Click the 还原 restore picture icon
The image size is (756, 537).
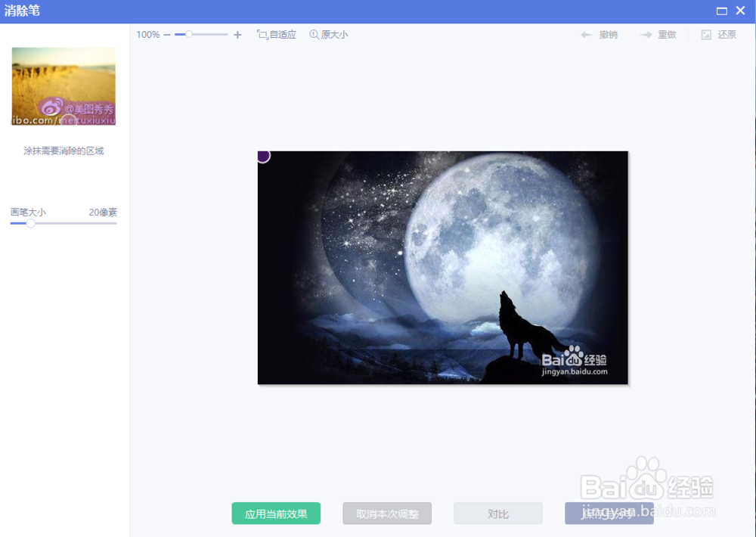tap(706, 34)
